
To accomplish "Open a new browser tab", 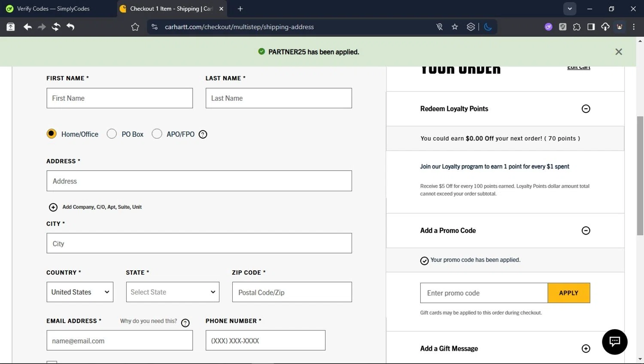I will pos(240,9).
